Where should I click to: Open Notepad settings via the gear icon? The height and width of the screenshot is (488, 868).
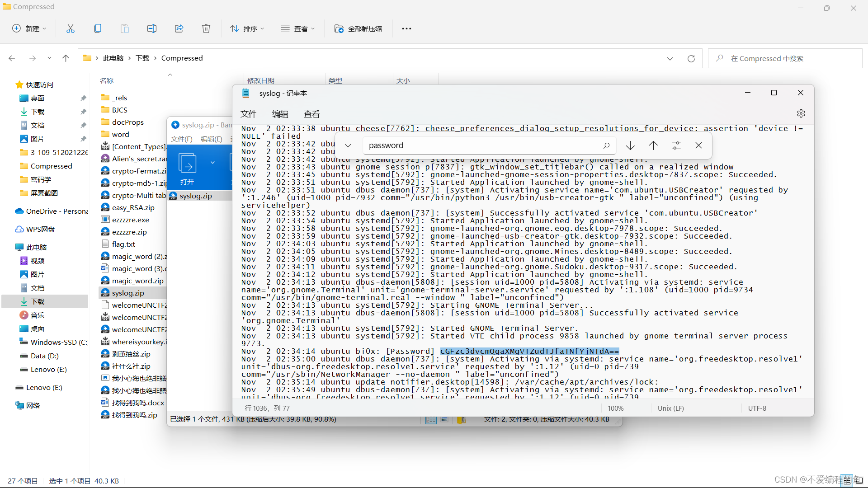(x=801, y=113)
